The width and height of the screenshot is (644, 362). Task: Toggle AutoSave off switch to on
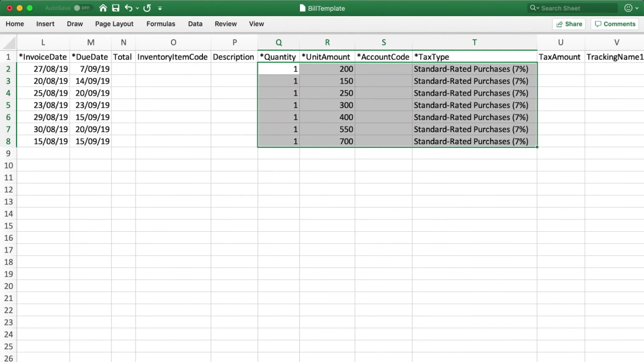(x=82, y=8)
